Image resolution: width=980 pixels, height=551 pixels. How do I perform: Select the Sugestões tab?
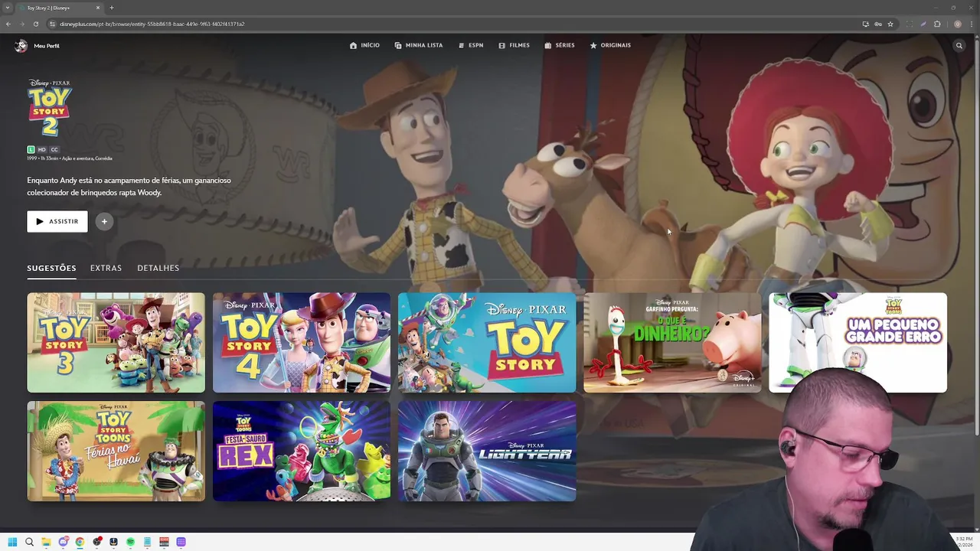pyautogui.click(x=51, y=268)
